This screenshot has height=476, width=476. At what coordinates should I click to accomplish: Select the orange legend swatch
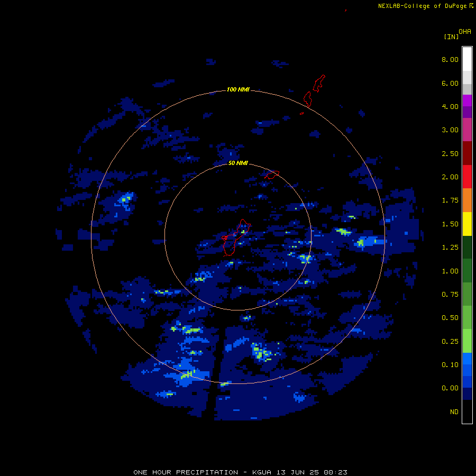click(467, 200)
